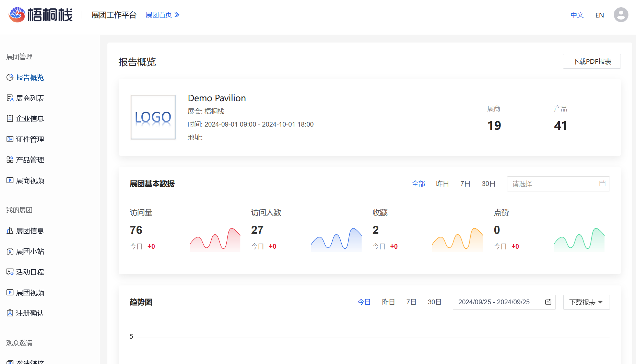Click the report overview pie chart icon
Viewport: 636px width, 364px height.
10,77
